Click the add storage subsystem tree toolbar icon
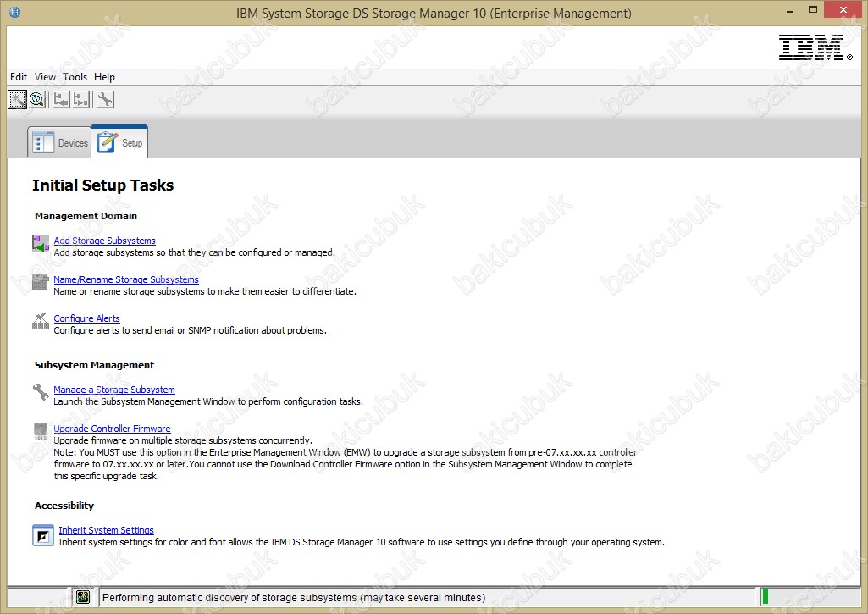This screenshot has width=868, height=614. pos(61,100)
